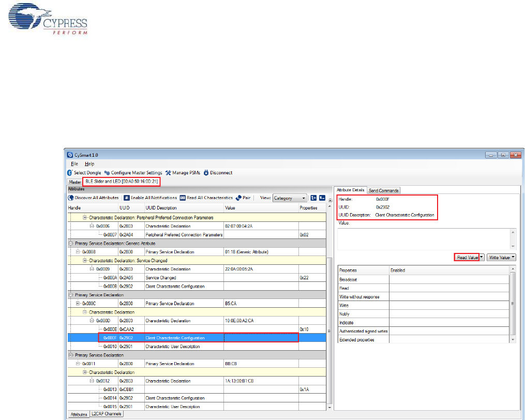Viewport: 525px width, 420px height.
Task: Select the bottom Attributes tab
Action: pyautogui.click(x=79, y=415)
